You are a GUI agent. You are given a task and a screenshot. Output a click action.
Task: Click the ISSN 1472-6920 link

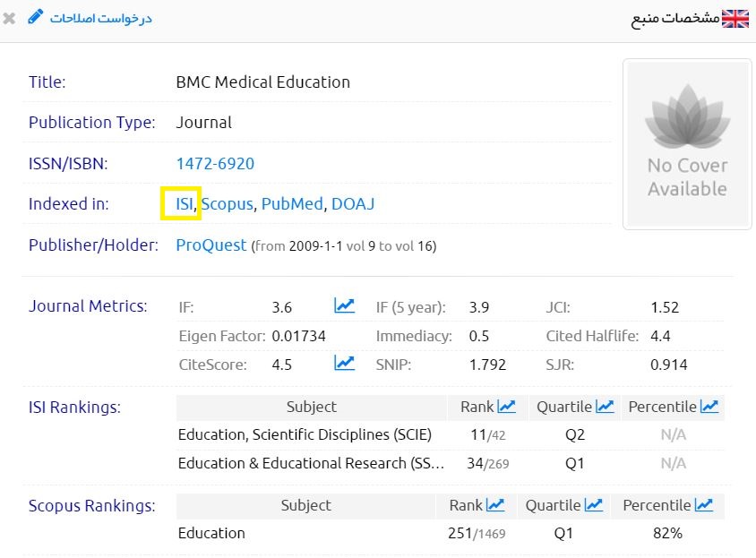[215, 164]
